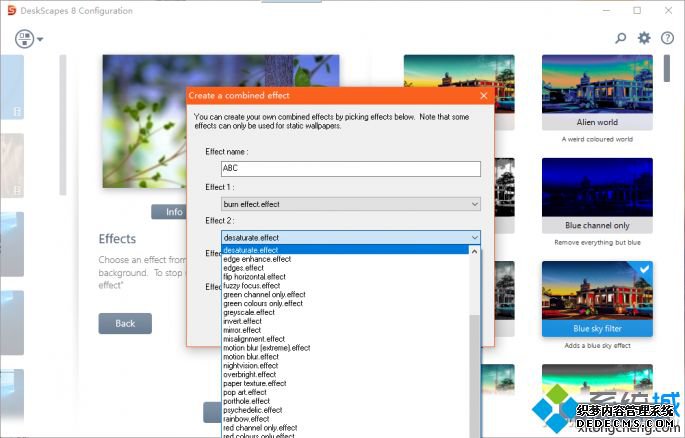The width and height of the screenshot is (685, 438).
Task: Click the Blue sky filter label
Action: pyautogui.click(x=597, y=328)
